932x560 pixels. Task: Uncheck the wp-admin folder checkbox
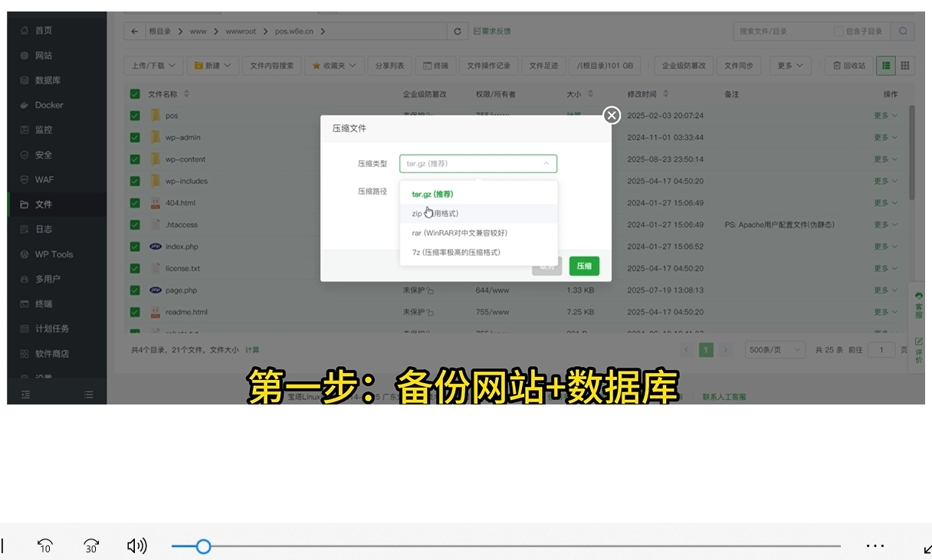(x=135, y=138)
